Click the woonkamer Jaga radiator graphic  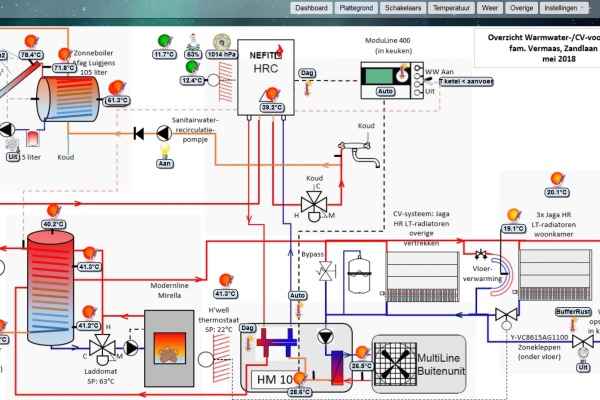pos(555,274)
